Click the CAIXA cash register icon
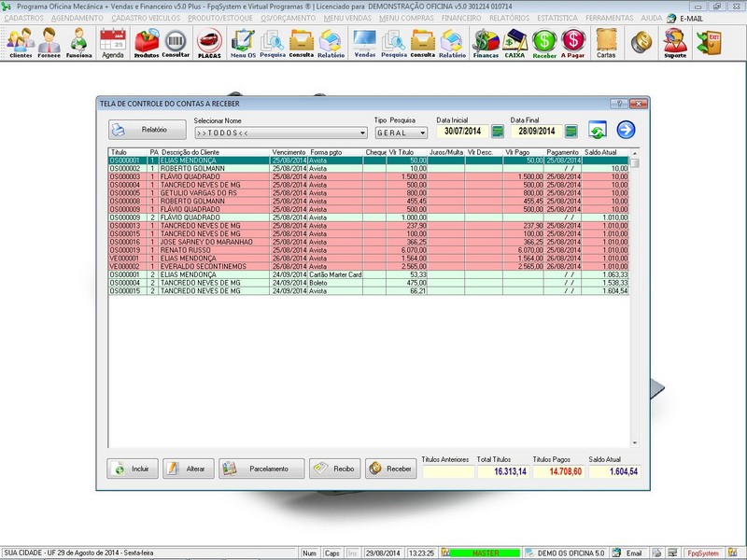This screenshot has width=747, height=560. click(514, 42)
